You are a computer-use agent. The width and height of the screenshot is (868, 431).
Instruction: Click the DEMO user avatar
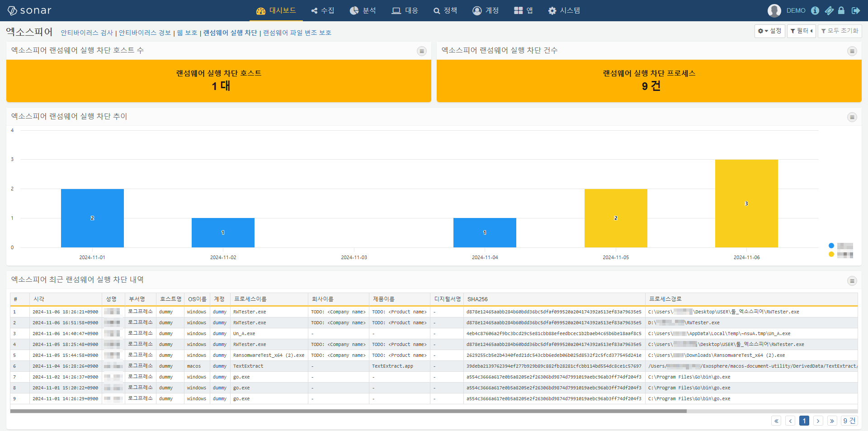point(774,10)
